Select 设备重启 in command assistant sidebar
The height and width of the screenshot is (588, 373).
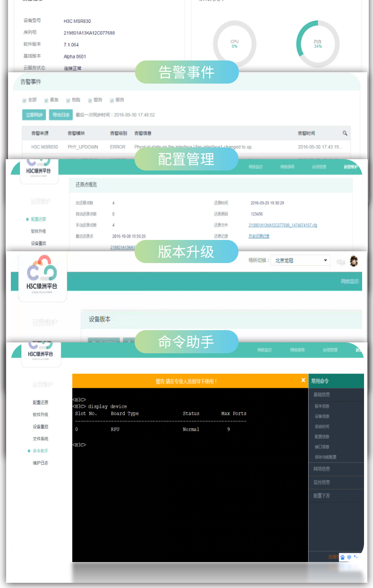coord(41,426)
